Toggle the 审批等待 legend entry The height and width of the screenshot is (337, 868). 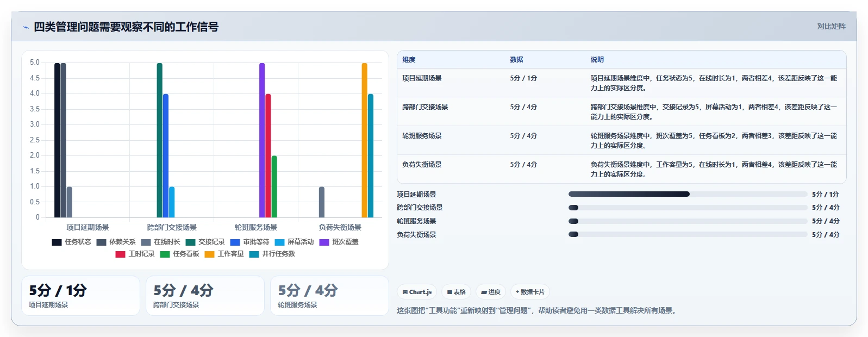click(x=249, y=242)
